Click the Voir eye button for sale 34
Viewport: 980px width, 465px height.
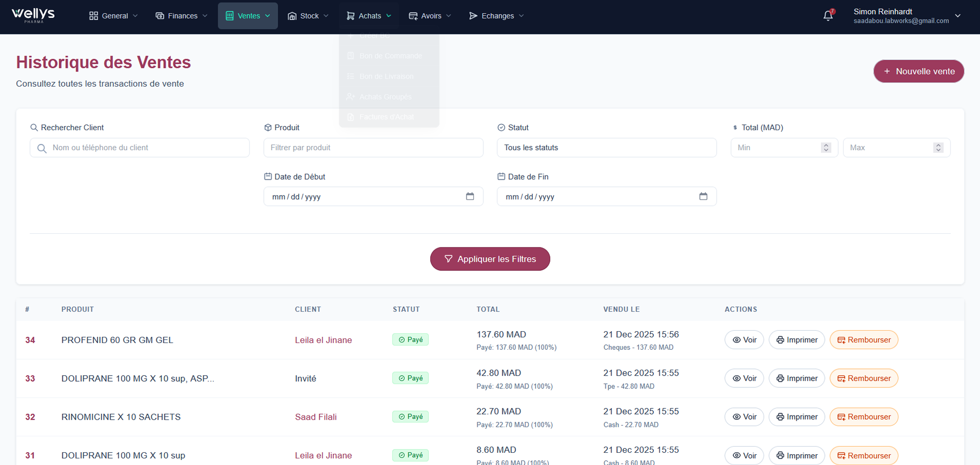click(x=744, y=340)
